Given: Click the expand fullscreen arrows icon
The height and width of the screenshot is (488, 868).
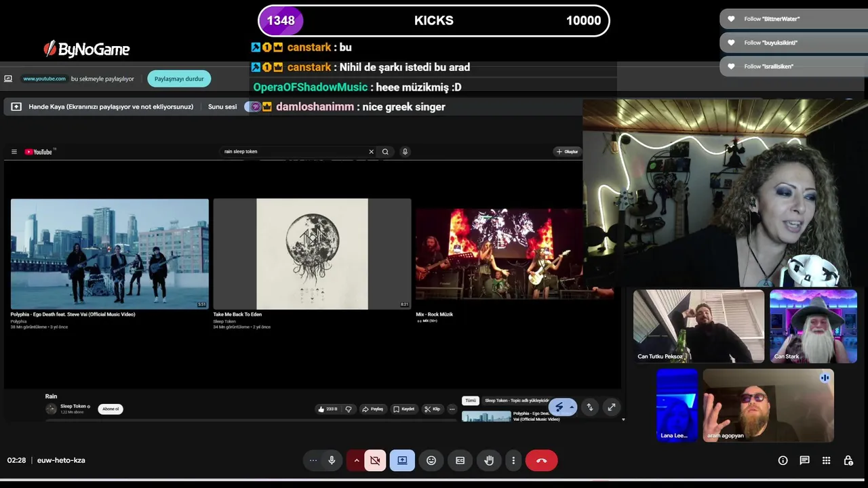Looking at the screenshot, I should pos(612,407).
